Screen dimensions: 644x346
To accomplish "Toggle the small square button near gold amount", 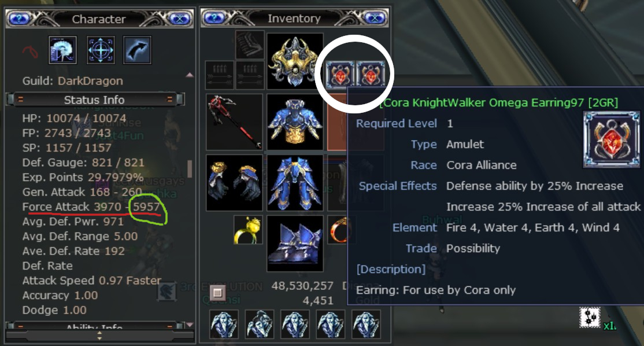I will pos(218,293).
